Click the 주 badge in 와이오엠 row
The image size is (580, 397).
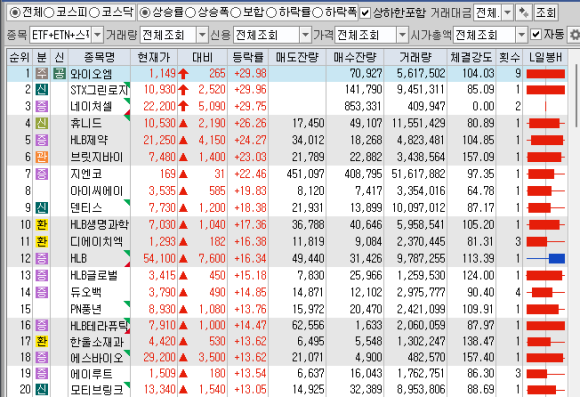pos(41,73)
